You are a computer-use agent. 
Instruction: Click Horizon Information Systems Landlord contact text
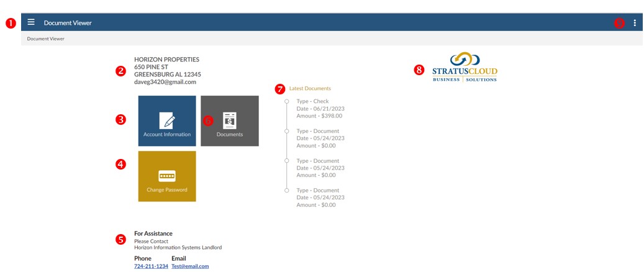coord(178,247)
